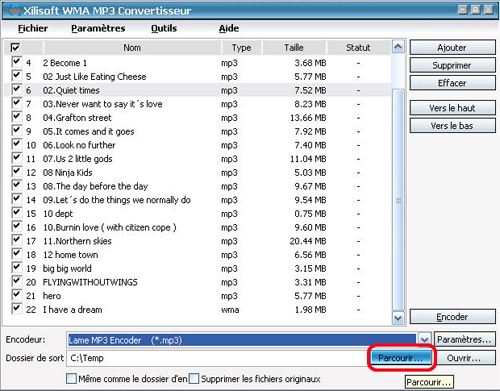This screenshot has height=391, width=500.
Task: Toggle checkbox for FLYINGWITHOUTWINGS
Action: coord(16,281)
